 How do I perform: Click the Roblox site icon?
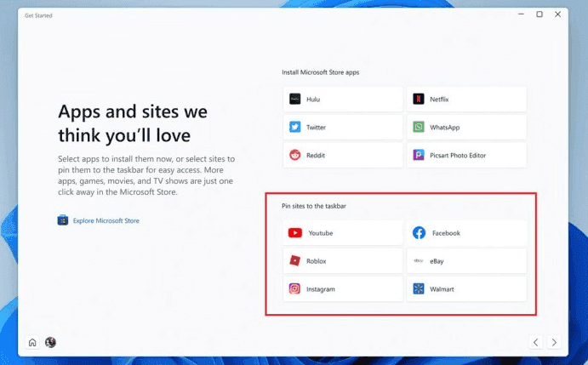coord(294,260)
